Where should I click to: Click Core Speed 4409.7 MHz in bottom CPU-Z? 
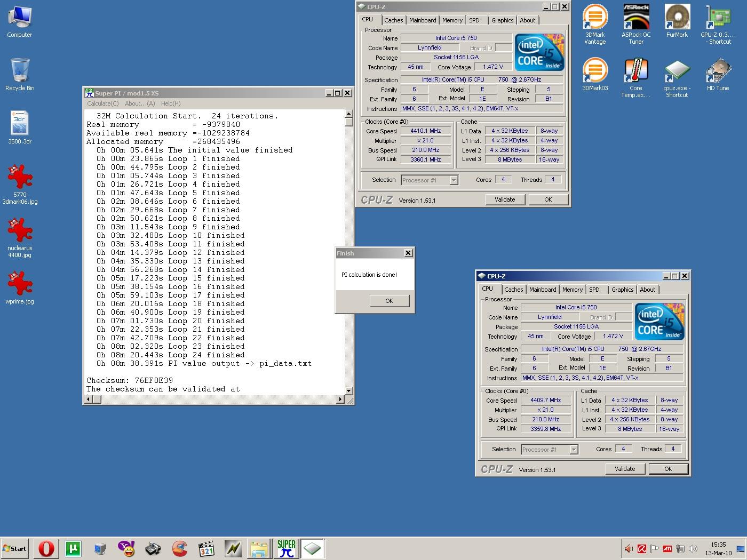546,401
